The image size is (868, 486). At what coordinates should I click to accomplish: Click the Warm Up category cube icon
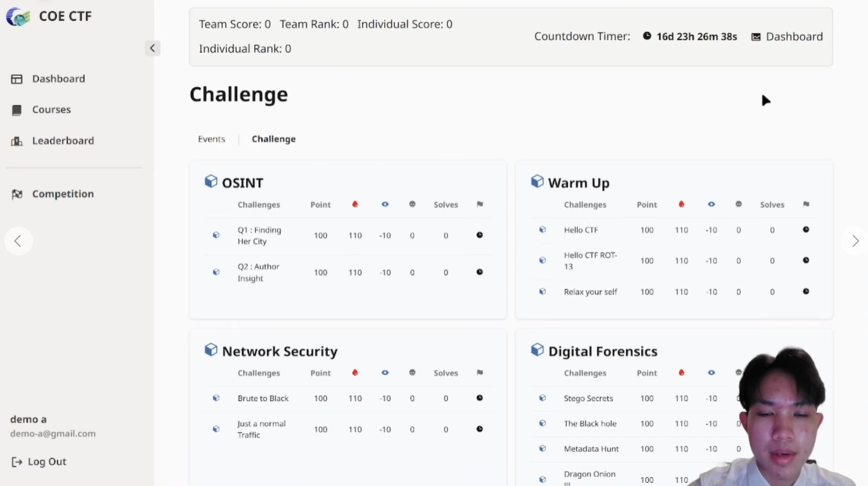click(537, 182)
